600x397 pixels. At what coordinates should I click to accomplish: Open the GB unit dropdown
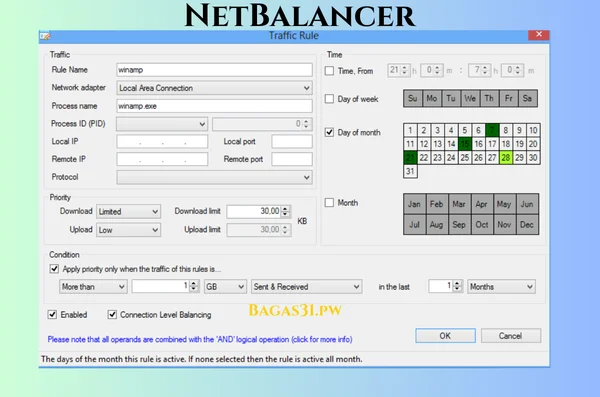tap(225, 287)
